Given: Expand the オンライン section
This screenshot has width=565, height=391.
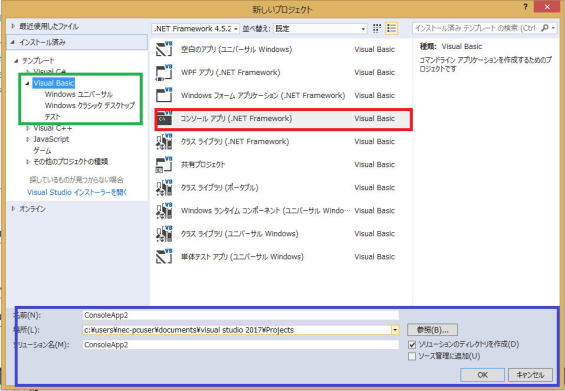Looking at the screenshot, I should pos(13,209).
